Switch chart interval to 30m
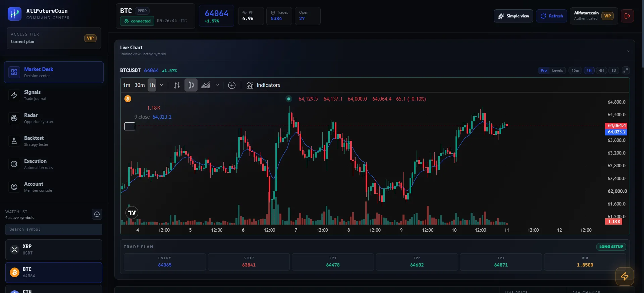The height and width of the screenshot is (293, 644). pyautogui.click(x=140, y=85)
